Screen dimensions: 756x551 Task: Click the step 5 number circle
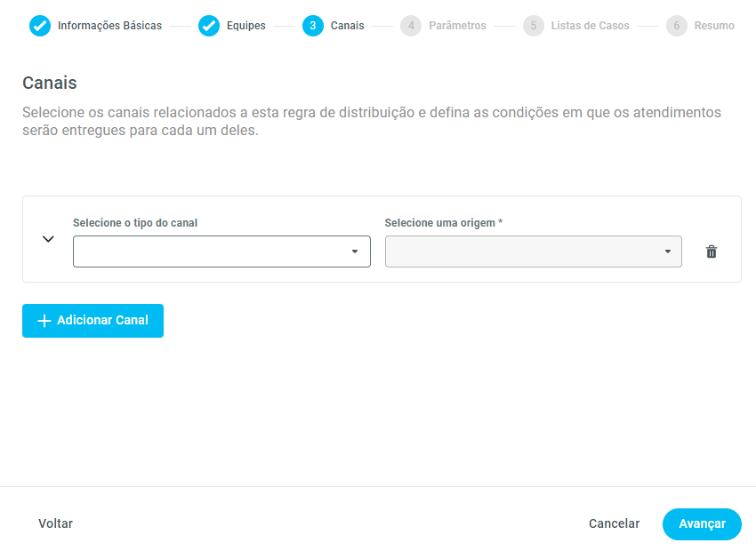tap(534, 26)
